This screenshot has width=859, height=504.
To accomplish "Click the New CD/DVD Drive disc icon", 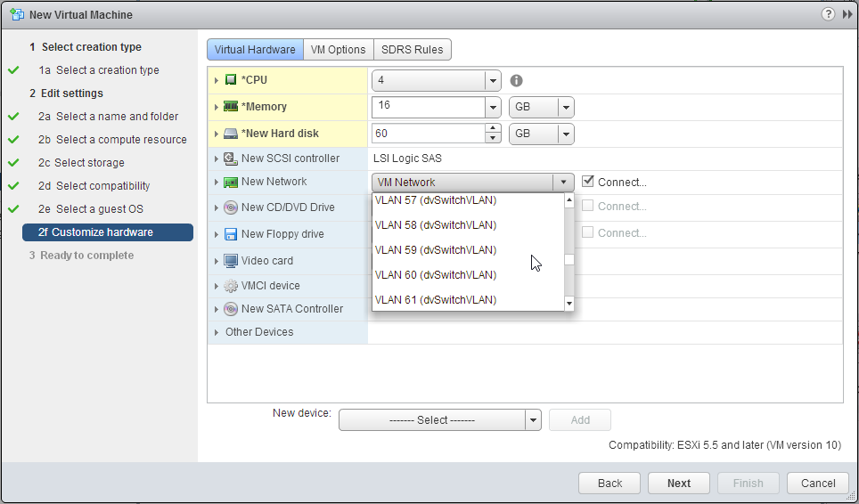I will [231, 207].
